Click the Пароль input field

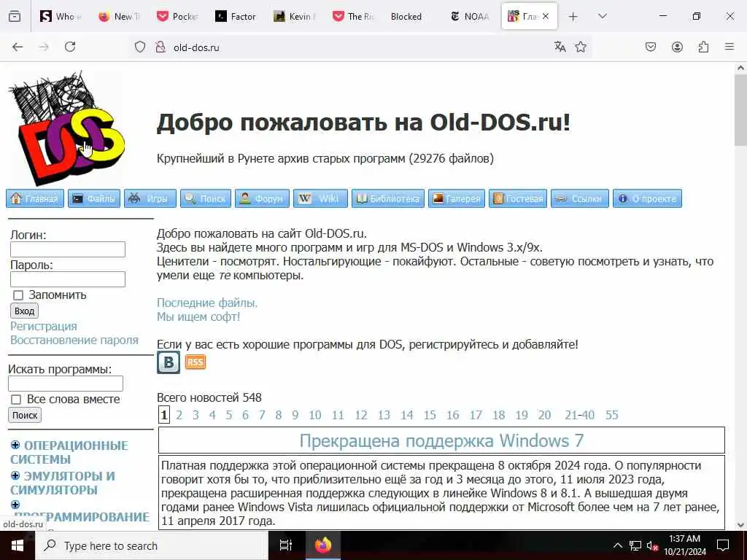[68, 279]
